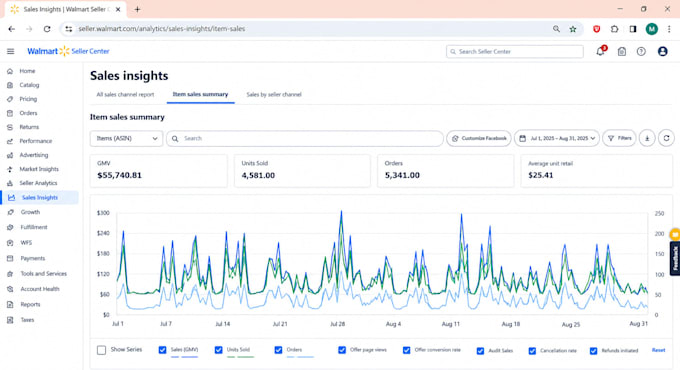The width and height of the screenshot is (680, 370).
Task: Click the zoom magnifier icon in address bar
Action: click(556, 29)
